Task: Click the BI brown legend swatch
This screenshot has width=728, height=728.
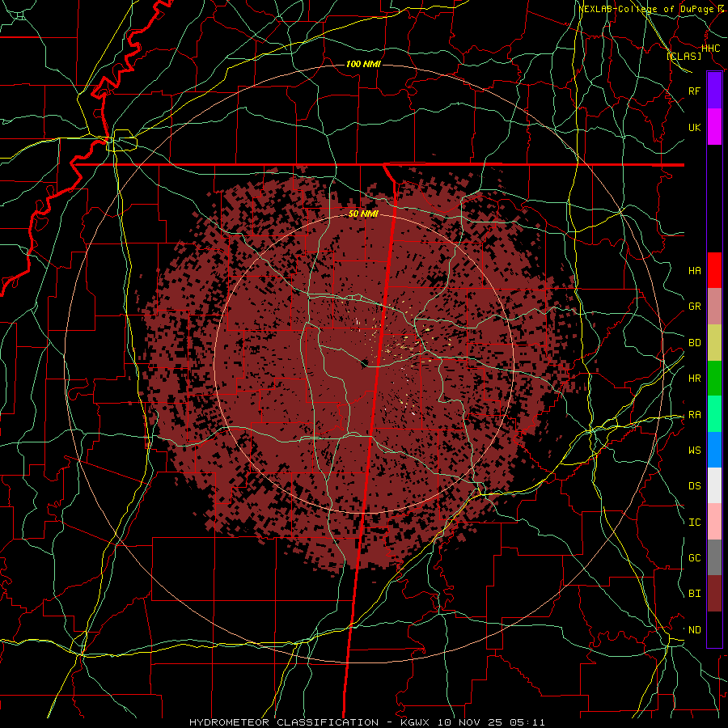Action: [714, 594]
